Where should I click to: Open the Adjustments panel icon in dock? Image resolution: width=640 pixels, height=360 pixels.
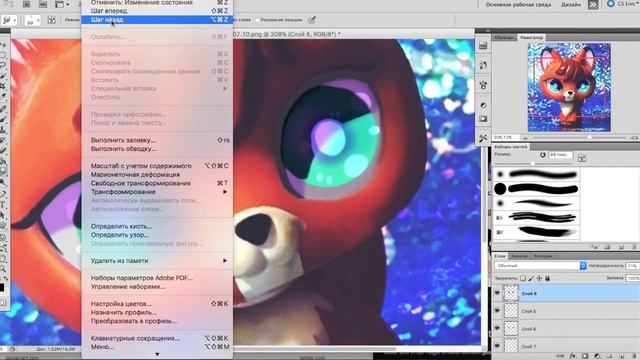[x=483, y=105]
